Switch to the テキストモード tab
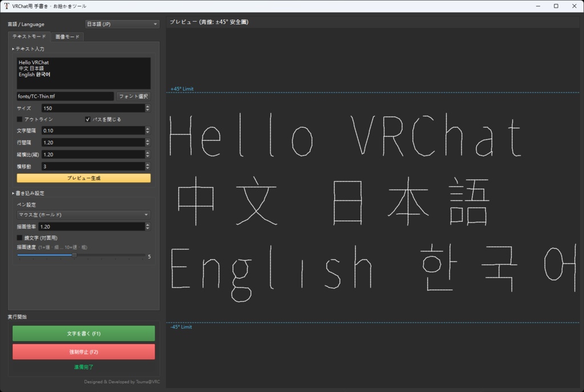 pyautogui.click(x=29, y=35)
